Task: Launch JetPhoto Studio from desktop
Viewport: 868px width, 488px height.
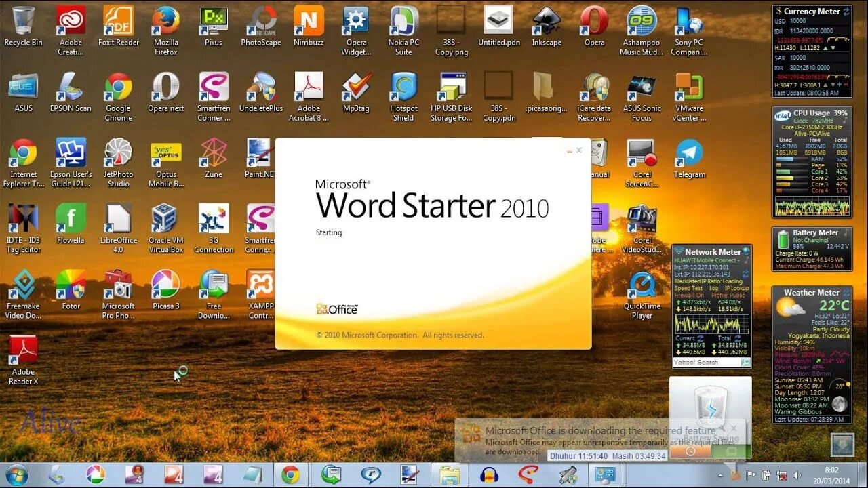Action: tap(118, 163)
